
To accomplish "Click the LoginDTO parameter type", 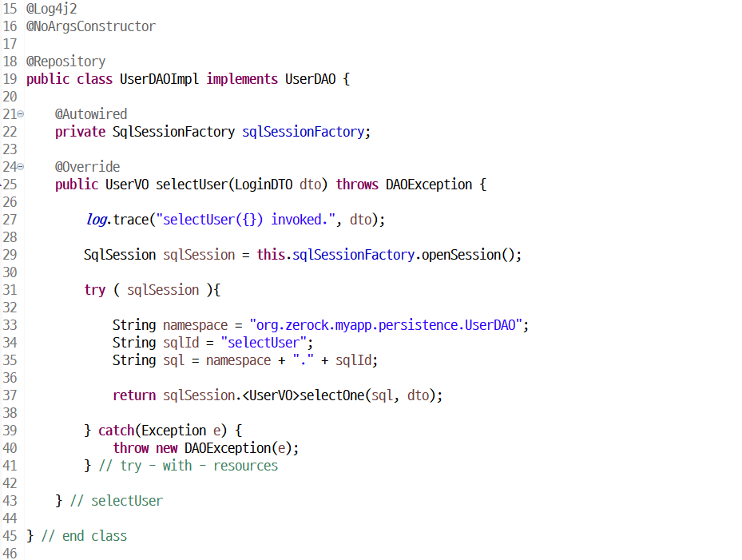I will click(x=264, y=185).
